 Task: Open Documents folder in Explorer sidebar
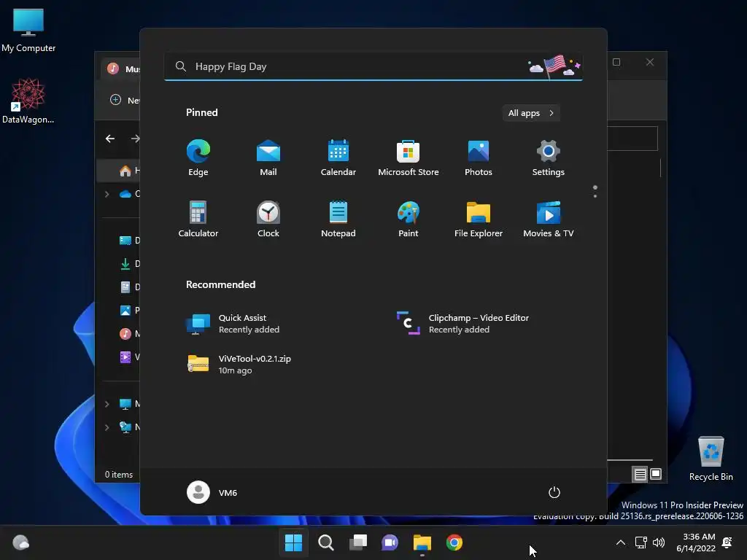tap(128, 287)
